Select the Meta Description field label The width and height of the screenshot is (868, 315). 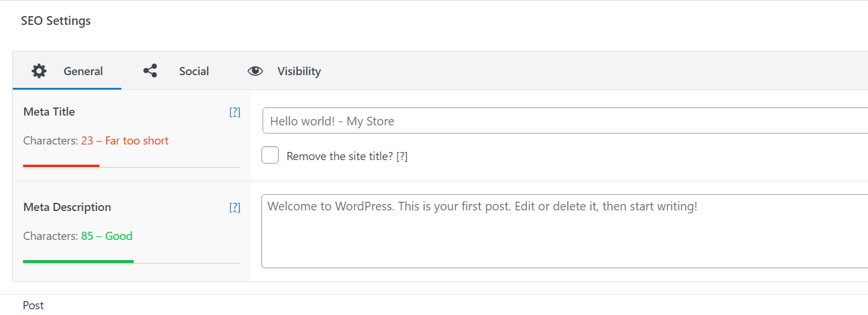pos(67,207)
